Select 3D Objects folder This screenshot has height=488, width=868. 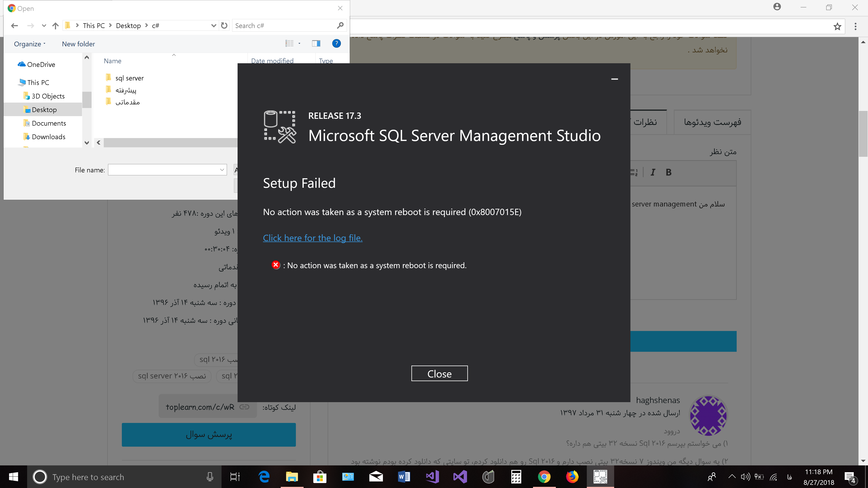[x=44, y=96]
